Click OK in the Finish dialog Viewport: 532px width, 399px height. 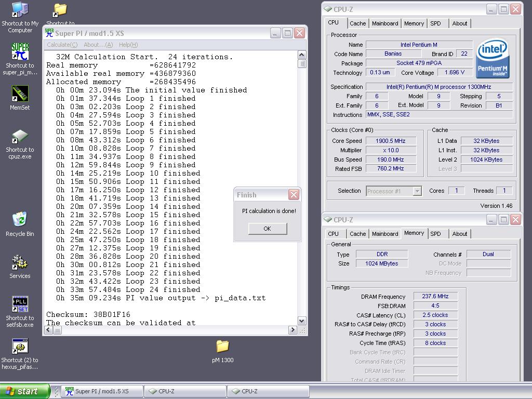(x=268, y=229)
